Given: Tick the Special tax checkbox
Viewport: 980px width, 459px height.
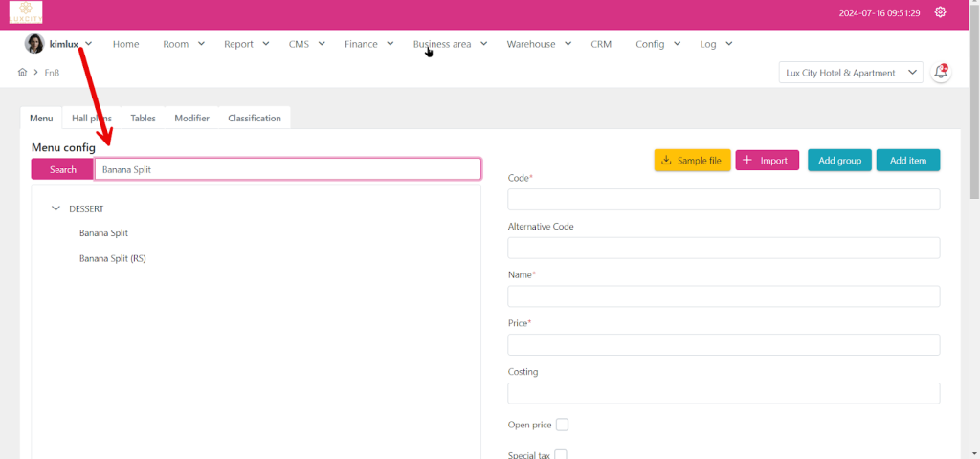Looking at the screenshot, I should click(x=561, y=455).
